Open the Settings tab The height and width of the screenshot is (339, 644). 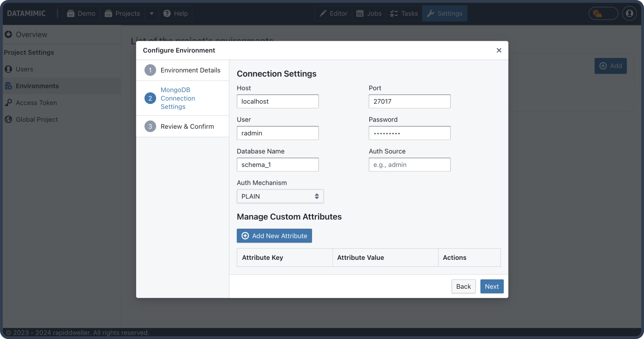(445, 14)
